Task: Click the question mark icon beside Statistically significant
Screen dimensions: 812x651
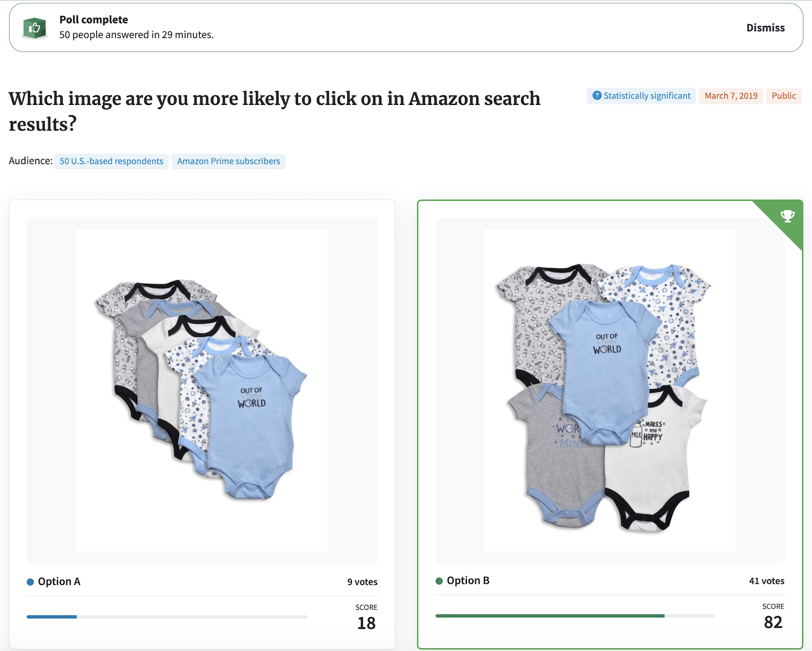Action: click(x=597, y=95)
